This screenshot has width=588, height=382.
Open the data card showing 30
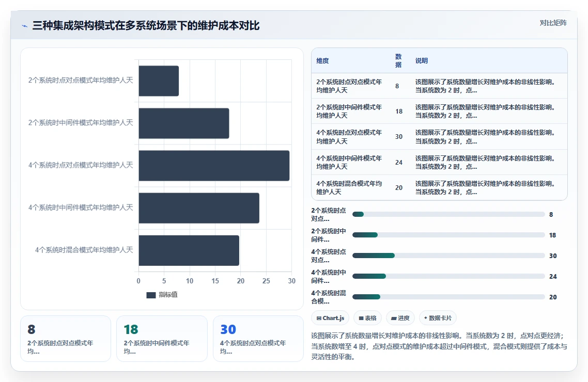[258, 339]
